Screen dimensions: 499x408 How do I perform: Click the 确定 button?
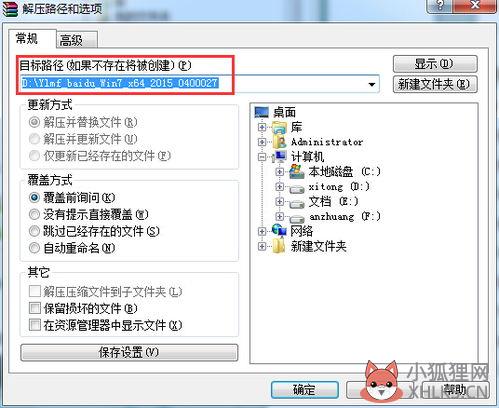(305, 389)
